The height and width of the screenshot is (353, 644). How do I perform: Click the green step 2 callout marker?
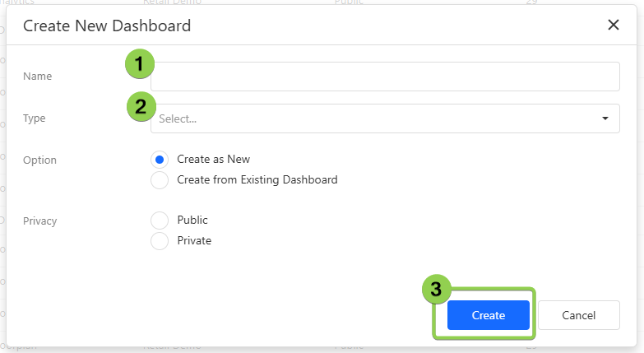pos(141,106)
